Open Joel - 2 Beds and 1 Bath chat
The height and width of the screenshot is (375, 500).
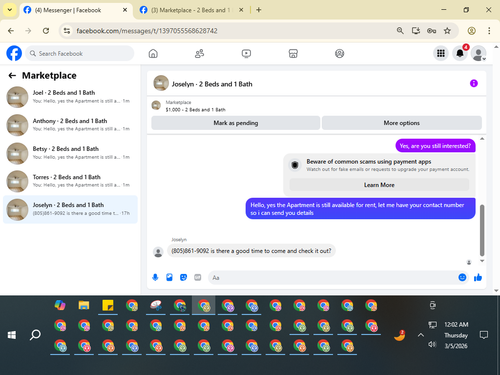pos(70,97)
